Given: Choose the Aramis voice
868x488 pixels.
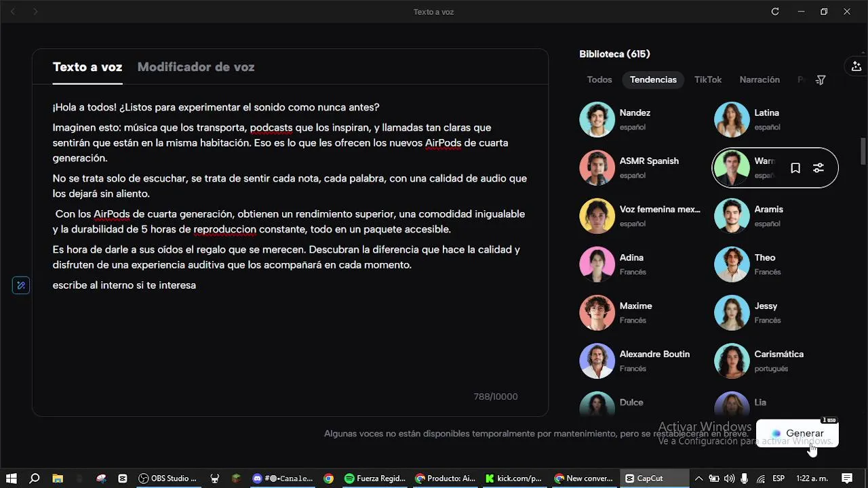Looking at the screenshot, I should [775, 216].
